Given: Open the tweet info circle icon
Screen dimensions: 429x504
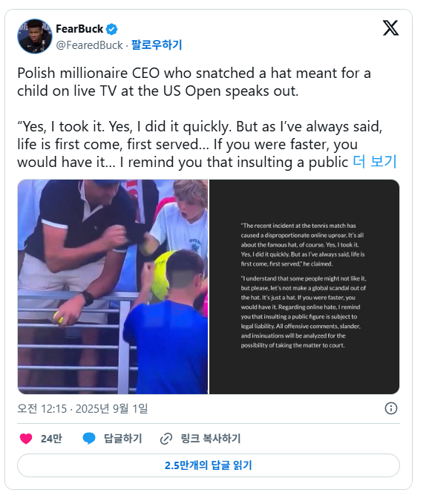Looking at the screenshot, I should 390,408.
